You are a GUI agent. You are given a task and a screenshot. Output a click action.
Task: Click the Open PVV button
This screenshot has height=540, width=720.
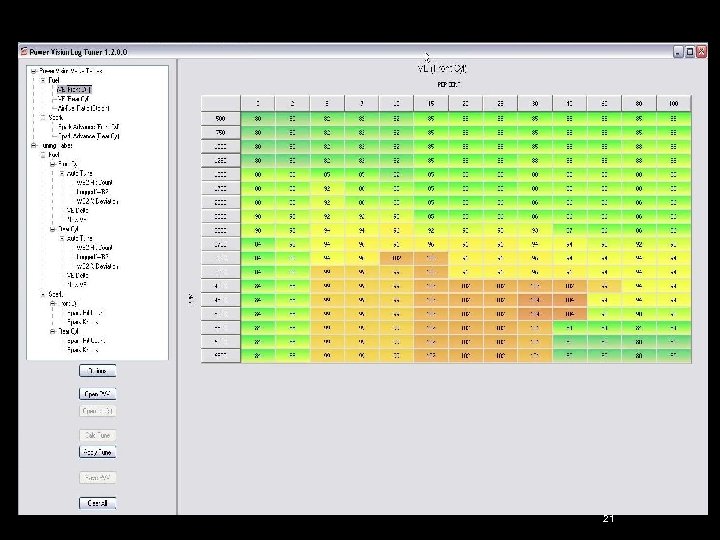pos(97,394)
